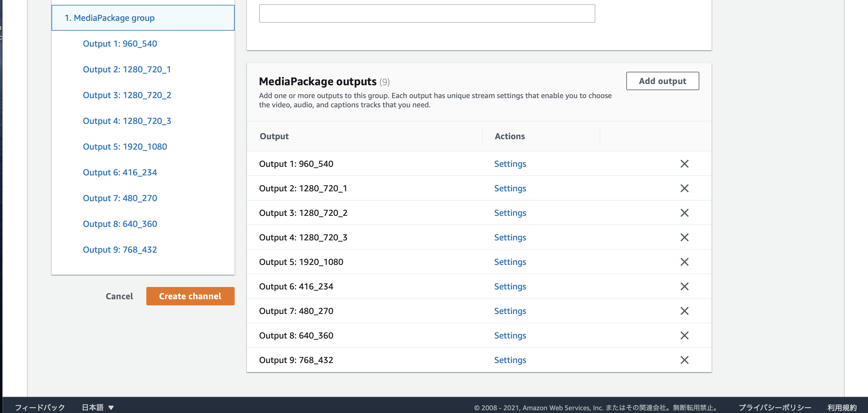Click the MediaPackage outputs heading
The width and height of the screenshot is (868, 413).
(317, 81)
